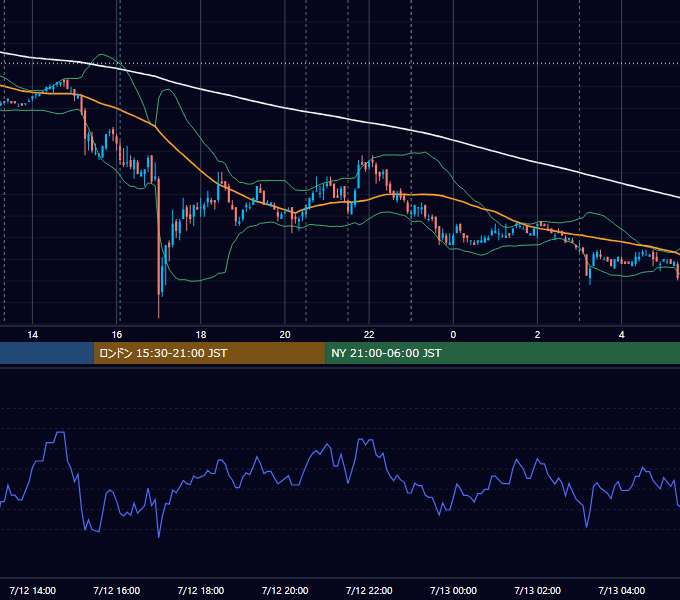Click the NY 21:00-06:00 JST session bar

503,353
